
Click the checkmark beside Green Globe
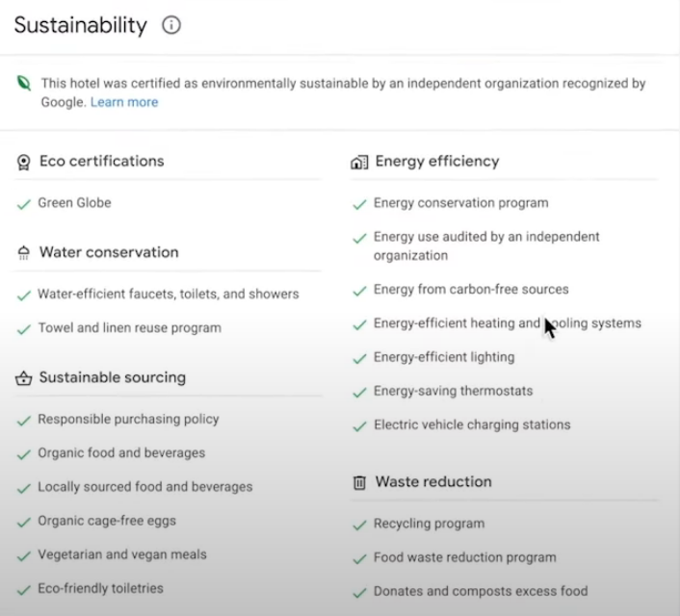(x=24, y=204)
